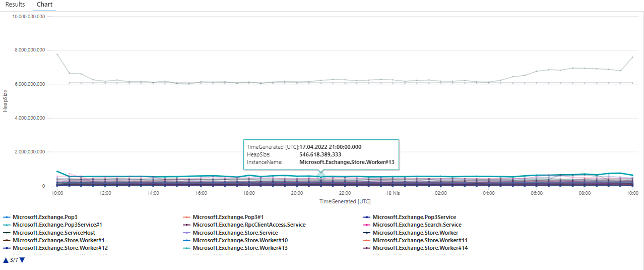This screenshot has width=644, height=270.
Task: Toggle Microsoft.Exchange.Store.Worker#14 legend entry
Action: 415,248
